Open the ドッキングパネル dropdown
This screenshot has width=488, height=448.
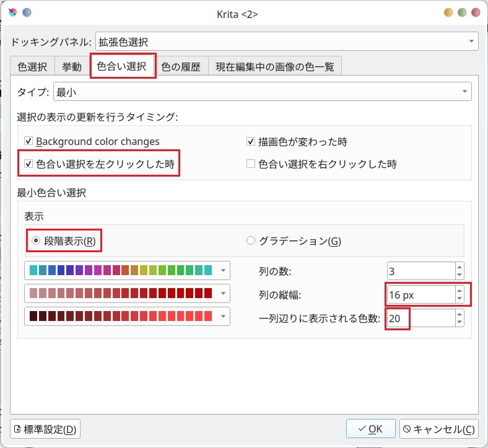(x=287, y=42)
